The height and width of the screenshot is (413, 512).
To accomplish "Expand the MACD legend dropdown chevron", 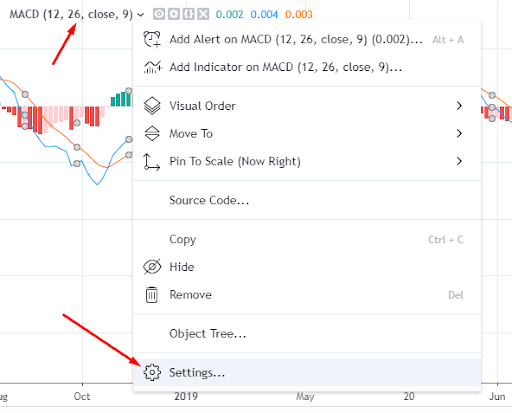I will point(141,15).
